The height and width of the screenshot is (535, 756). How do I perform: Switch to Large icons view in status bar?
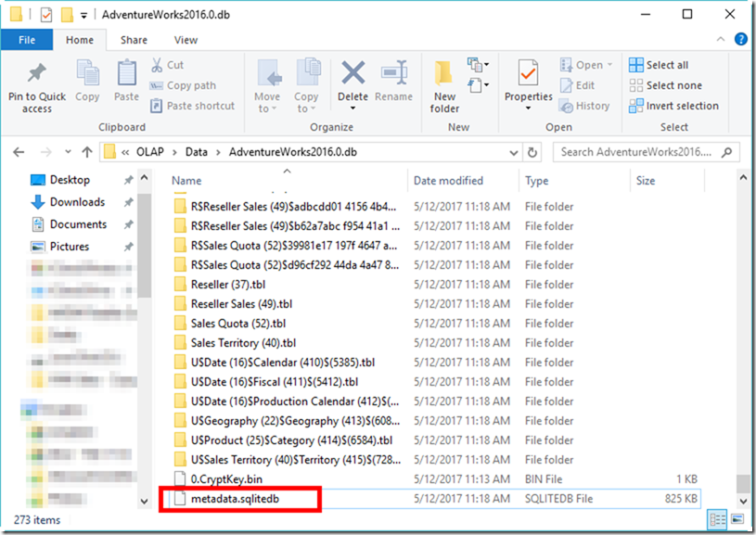pyautogui.click(x=737, y=519)
